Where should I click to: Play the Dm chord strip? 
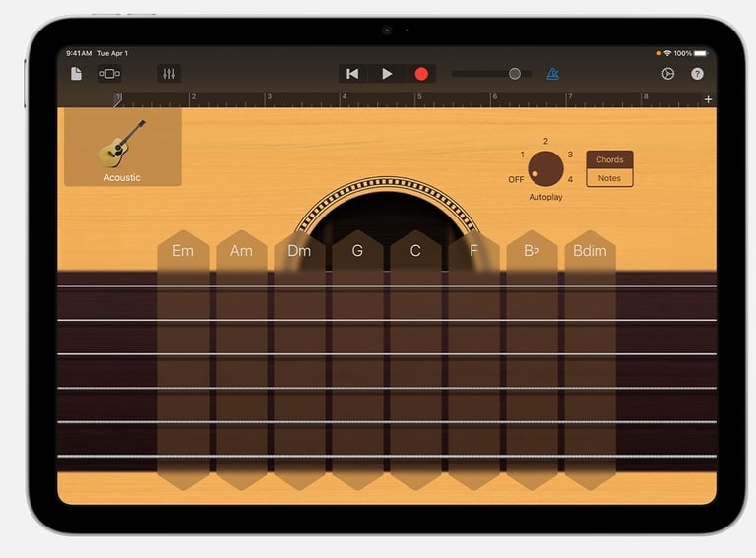point(299,360)
